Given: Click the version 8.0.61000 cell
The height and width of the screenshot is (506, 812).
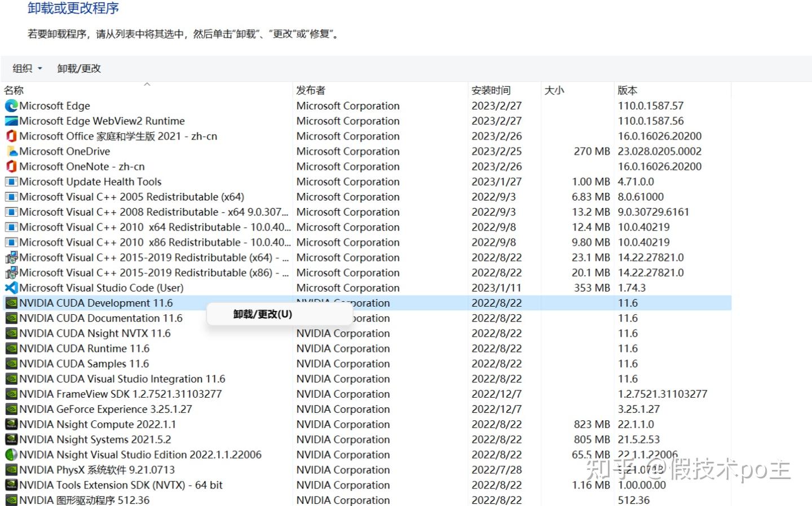Looking at the screenshot, I should tap(641, 197).
